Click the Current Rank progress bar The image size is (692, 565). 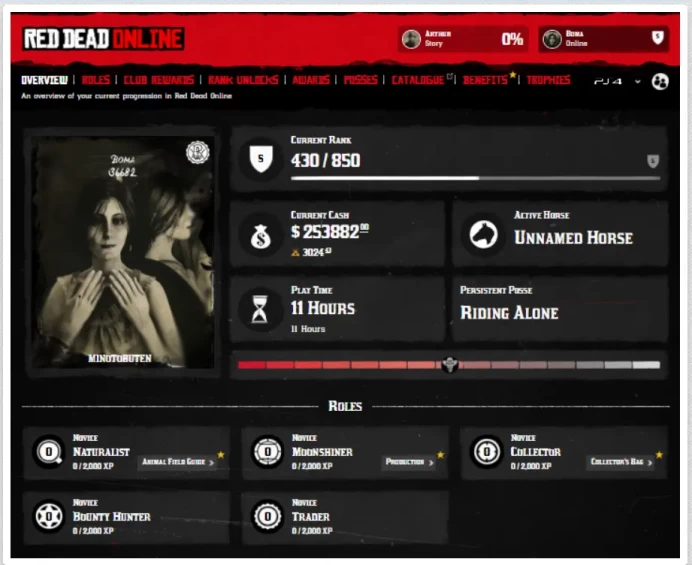475,178
